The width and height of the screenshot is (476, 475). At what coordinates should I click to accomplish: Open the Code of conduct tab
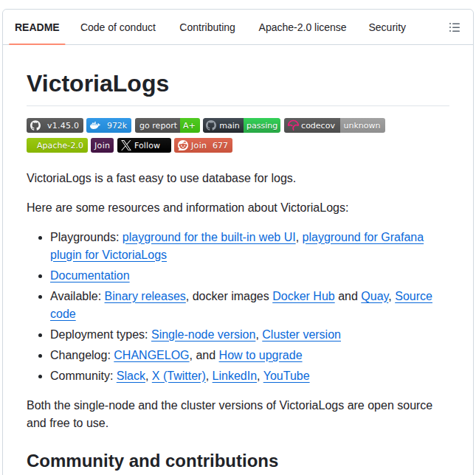(118, 27)
